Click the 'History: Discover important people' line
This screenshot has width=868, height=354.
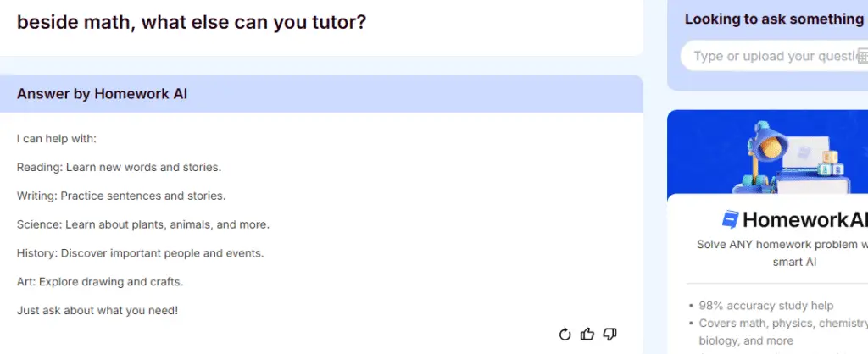[140, 253]
